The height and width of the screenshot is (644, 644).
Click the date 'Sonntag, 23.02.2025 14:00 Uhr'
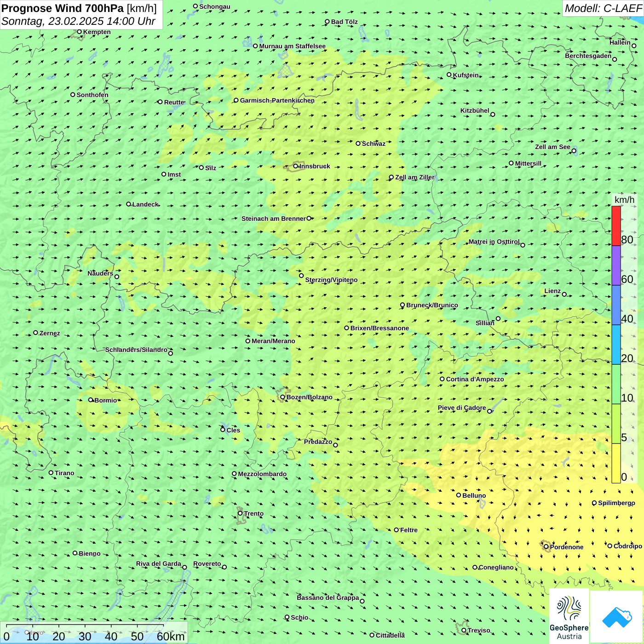pyautogui.click(x=78, y=21)
